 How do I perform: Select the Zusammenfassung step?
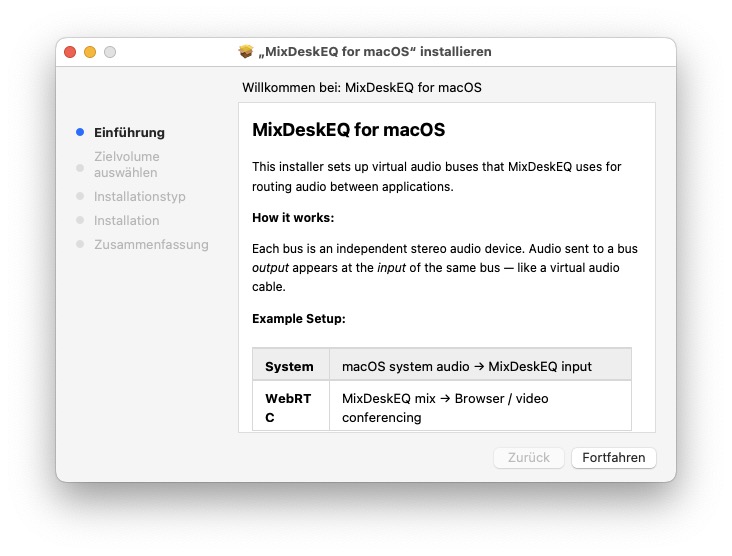[x=151, y=245]
